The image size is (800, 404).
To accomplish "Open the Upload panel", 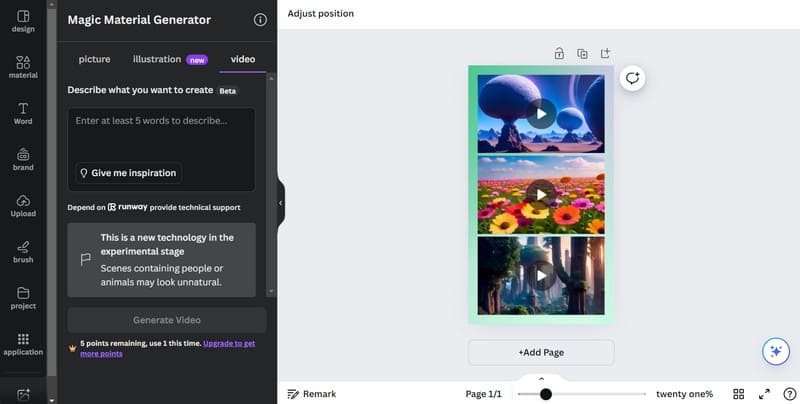I will click(23, 205).
